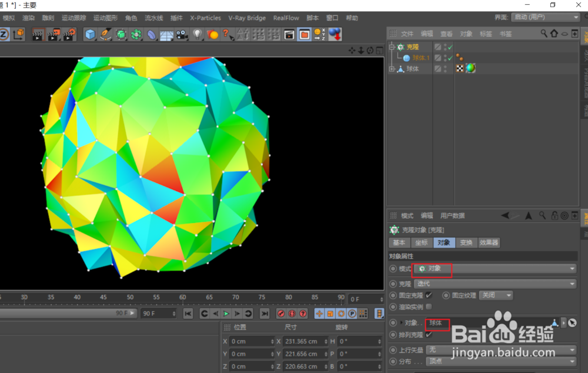Click the pick-object cursor icon beside 球体 field
Image resolution: width=588 pixels, height=373 pixels.
tap(572, 323)
